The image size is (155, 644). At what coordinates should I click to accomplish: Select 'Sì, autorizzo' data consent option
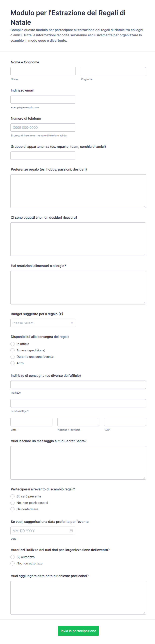[12, 557]
